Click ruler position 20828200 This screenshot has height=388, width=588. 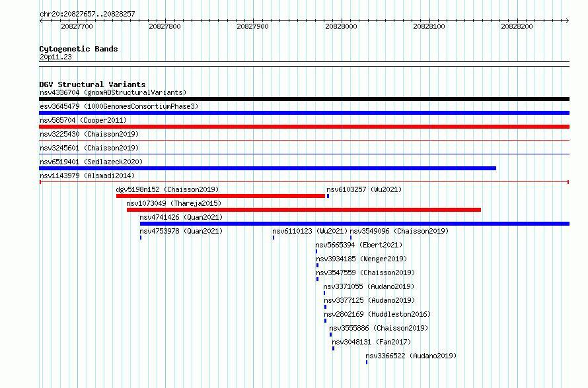coord(517,26)
